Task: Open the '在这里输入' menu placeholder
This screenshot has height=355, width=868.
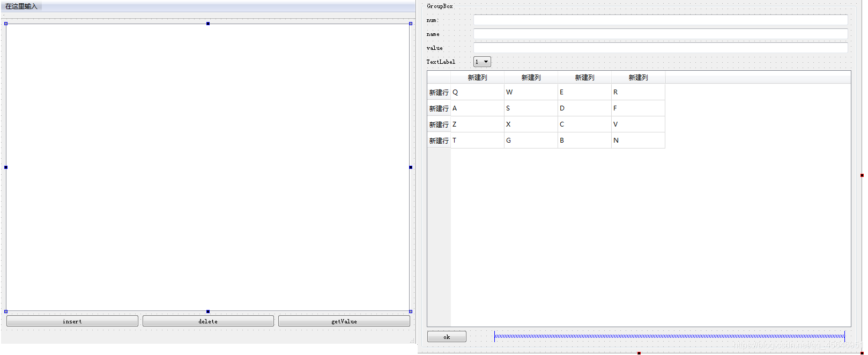Action: (21, 6)
